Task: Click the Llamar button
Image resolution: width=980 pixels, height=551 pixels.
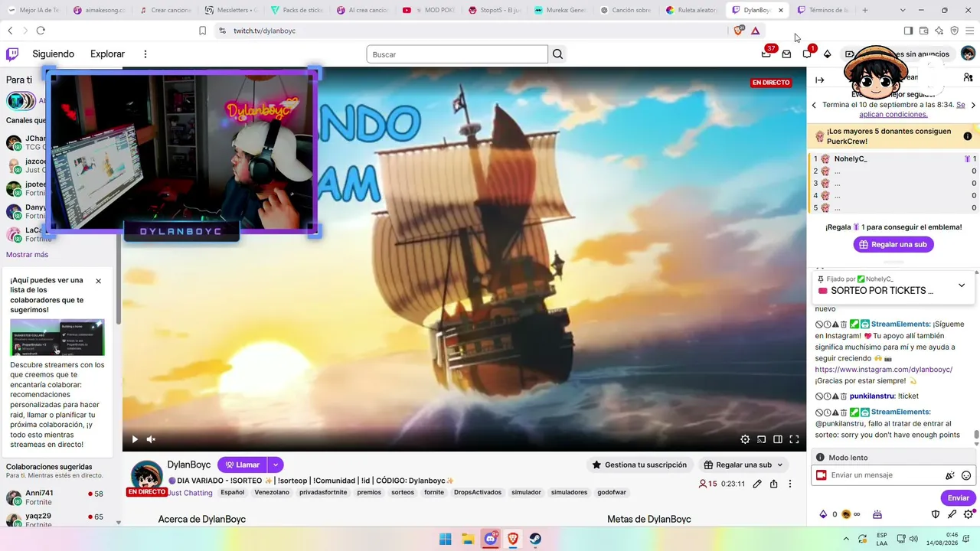Action: (x=243, y=465)
